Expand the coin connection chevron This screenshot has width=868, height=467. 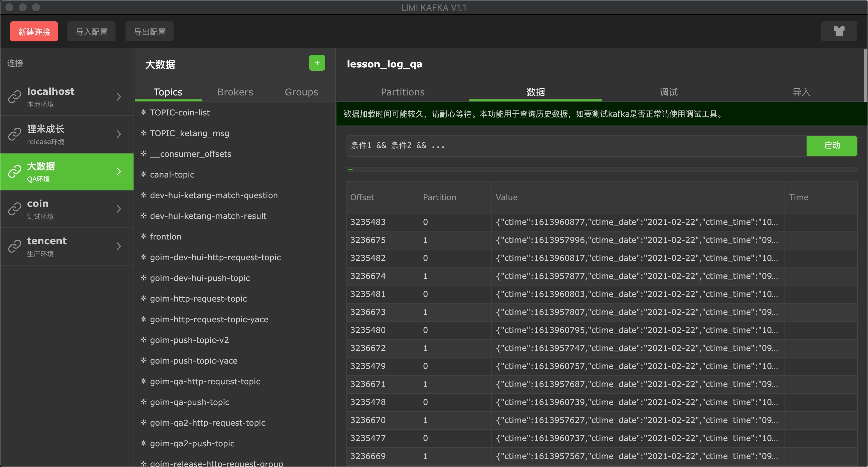(x=119, y=209)
